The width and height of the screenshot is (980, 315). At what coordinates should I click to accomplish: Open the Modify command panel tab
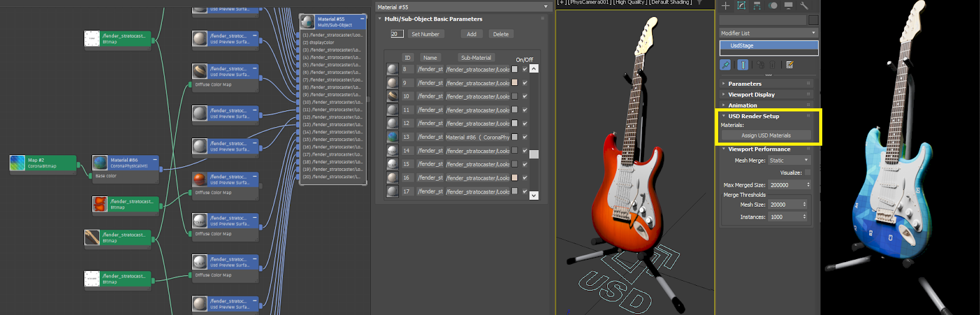pyautogui.click(x=741, y=6)
